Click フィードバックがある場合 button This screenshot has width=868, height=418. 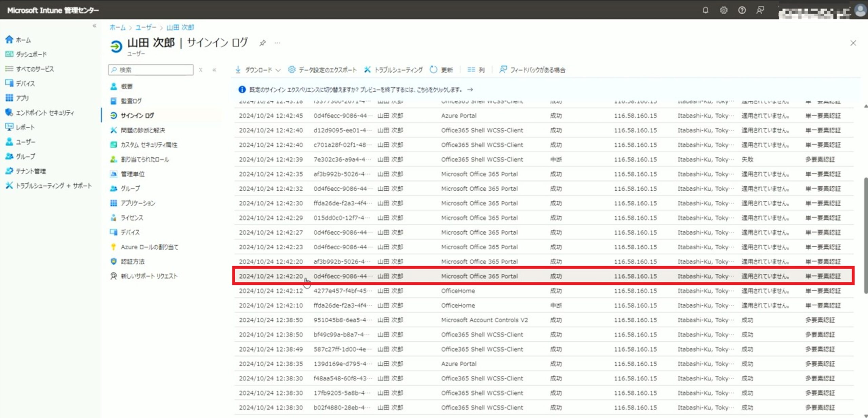(x=532, y=70)
